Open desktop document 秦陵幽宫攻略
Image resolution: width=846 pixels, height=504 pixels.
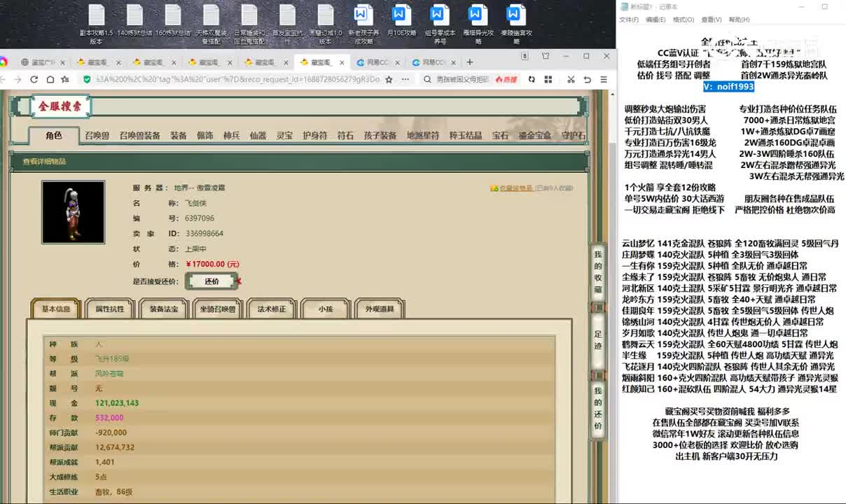516,24
